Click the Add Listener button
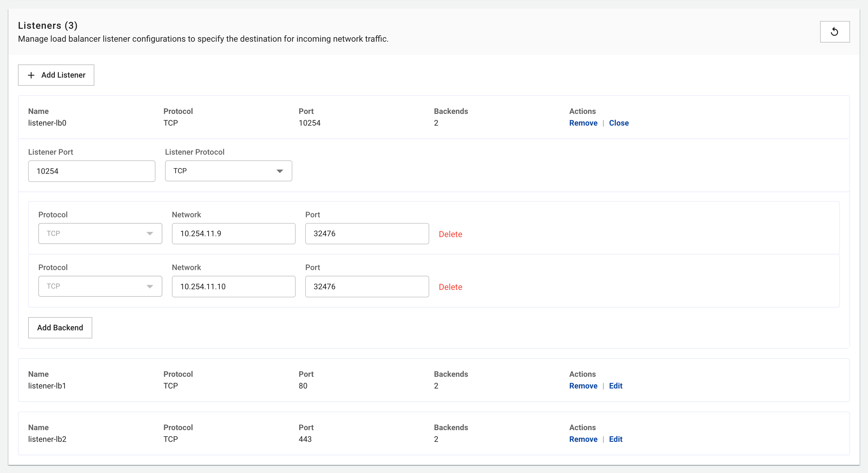This screenshot has height=473, width=868. pos(56,75)
